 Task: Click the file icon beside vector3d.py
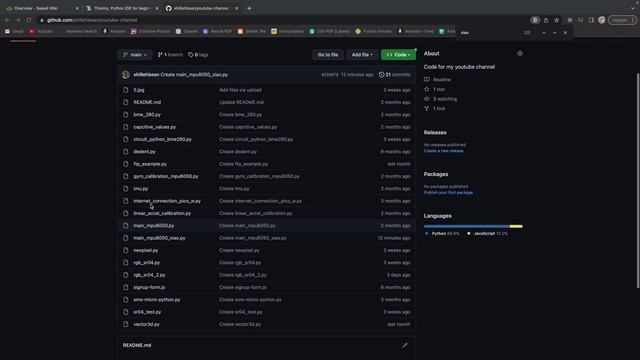click(126, 324)
